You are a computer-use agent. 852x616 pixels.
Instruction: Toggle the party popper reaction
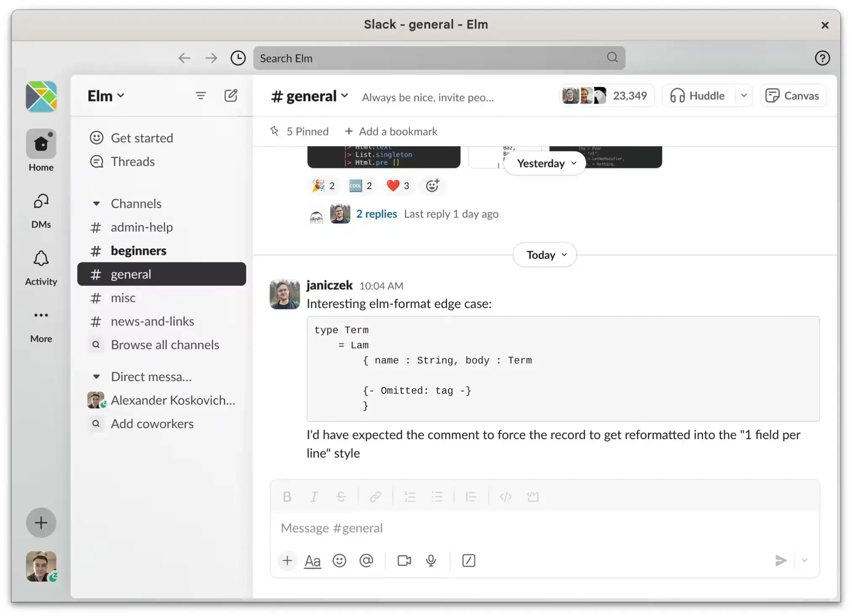323,185
